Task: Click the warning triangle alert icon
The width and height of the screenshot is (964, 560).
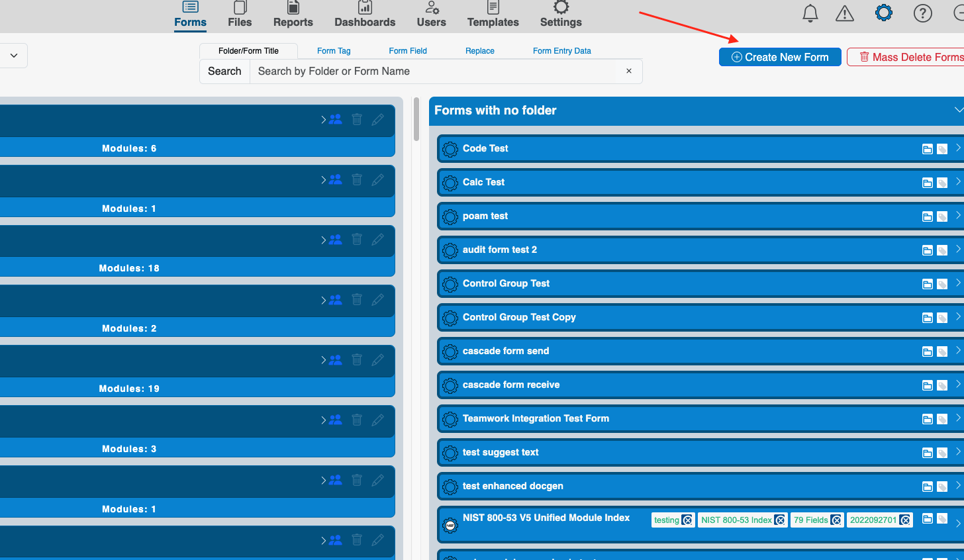Action: pyautogui.click(x=845, y=13)
